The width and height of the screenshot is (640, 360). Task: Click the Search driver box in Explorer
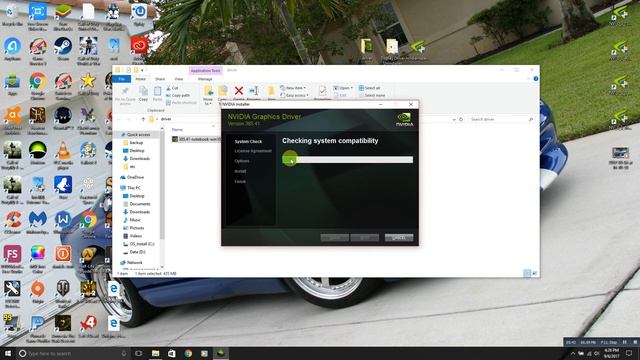coord(502,119)
